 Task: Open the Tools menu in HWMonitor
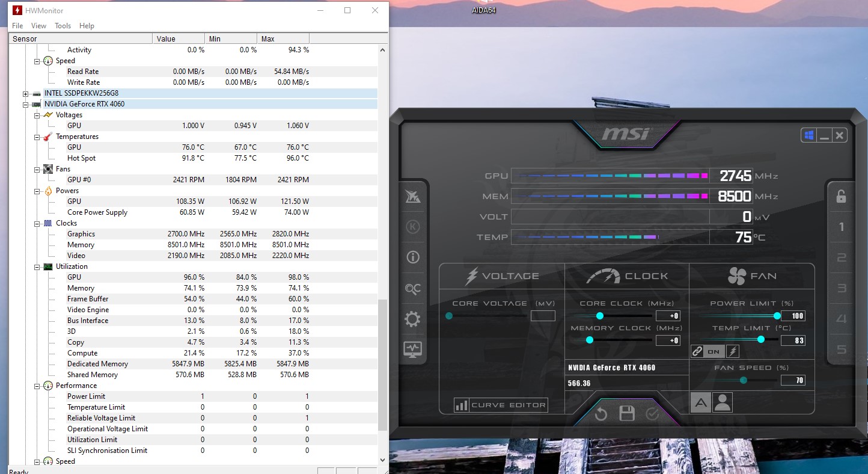(x=63, y=26)
